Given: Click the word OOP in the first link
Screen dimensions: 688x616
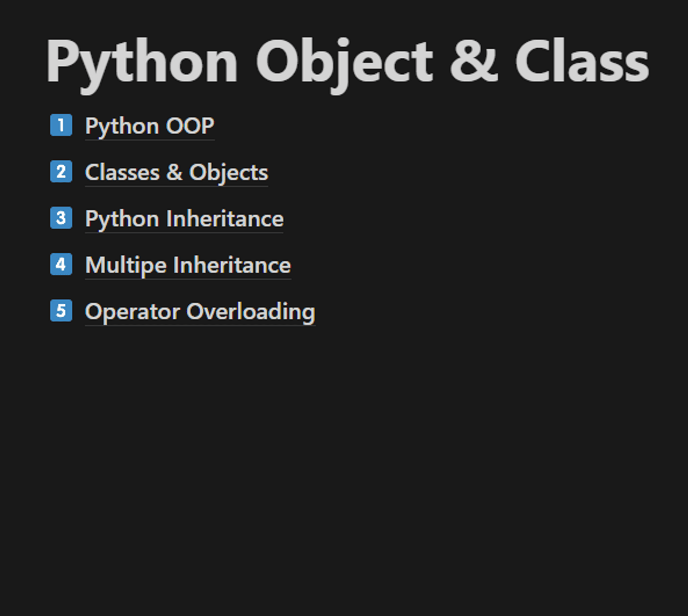Looking at the screenshot, I should [x=190, y=126].
